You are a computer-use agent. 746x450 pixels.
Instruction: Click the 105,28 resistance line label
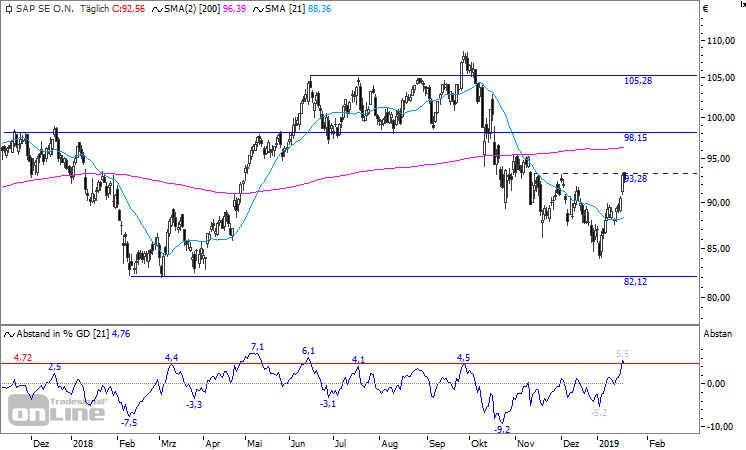point(638,81)
